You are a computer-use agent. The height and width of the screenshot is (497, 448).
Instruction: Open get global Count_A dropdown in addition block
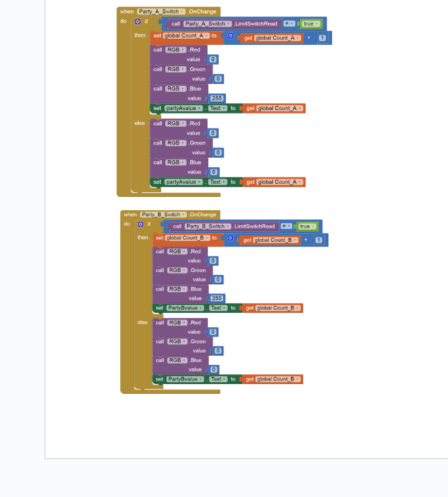(x=277, y=38)
